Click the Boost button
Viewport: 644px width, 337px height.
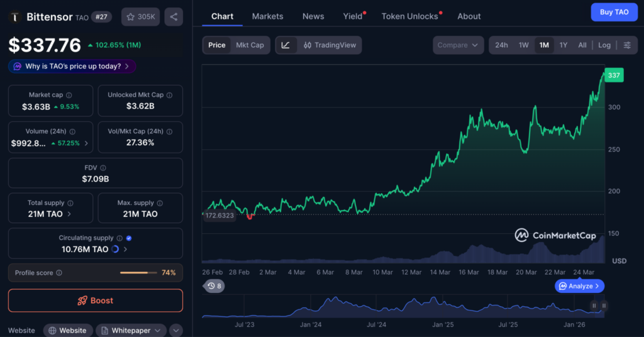(x=95, y=301)
